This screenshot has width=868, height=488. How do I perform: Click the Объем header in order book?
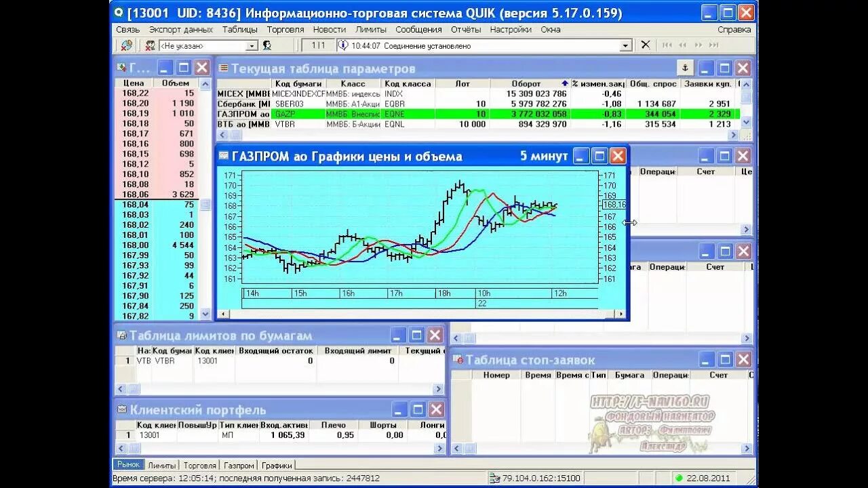tap(176, 83)
